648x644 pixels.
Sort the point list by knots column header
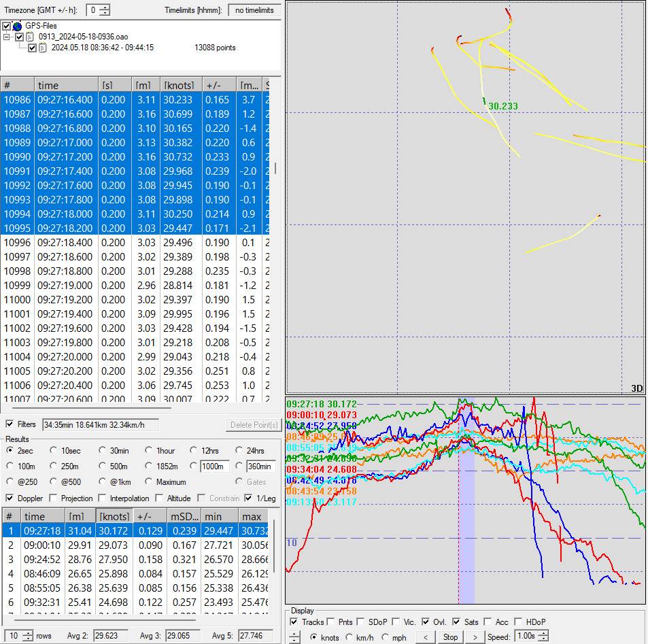click(x=178, y=85)
